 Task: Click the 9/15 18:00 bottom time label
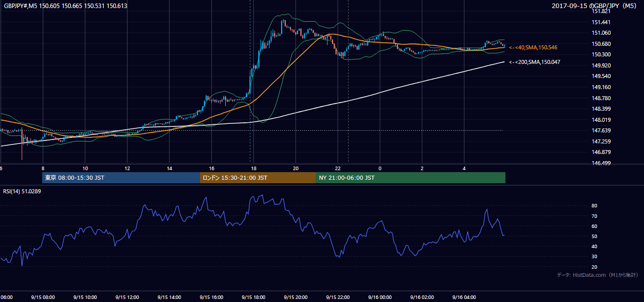(253, 297)
